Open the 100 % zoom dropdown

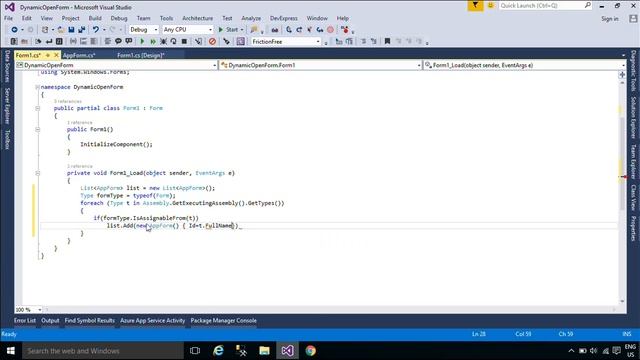pyautogui.click(x=29, y=310)
